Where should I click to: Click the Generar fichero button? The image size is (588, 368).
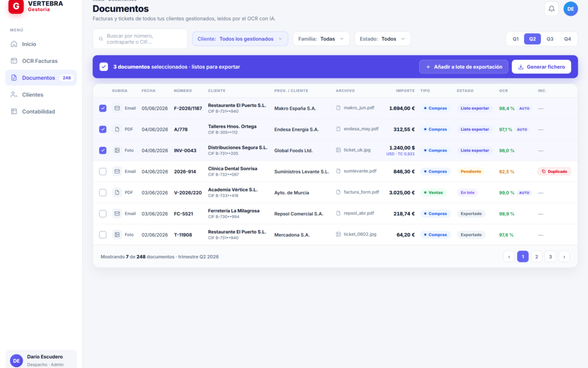point(541,67)
